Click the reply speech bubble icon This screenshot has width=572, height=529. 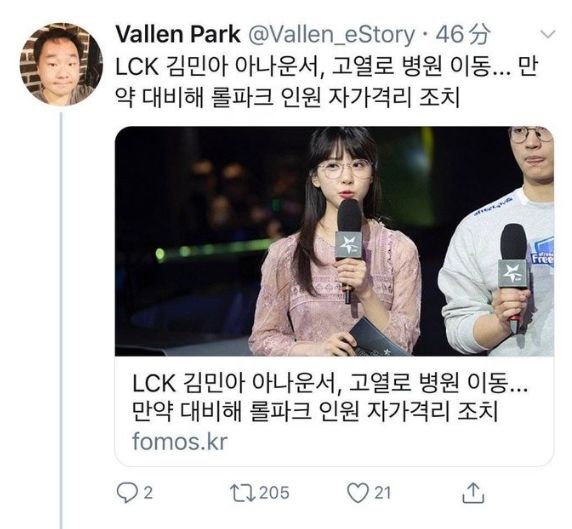coord(127,493)
